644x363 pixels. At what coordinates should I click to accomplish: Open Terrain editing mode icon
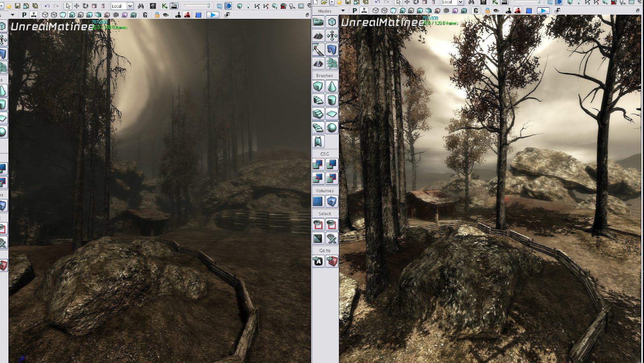click(x=318, y=36)
